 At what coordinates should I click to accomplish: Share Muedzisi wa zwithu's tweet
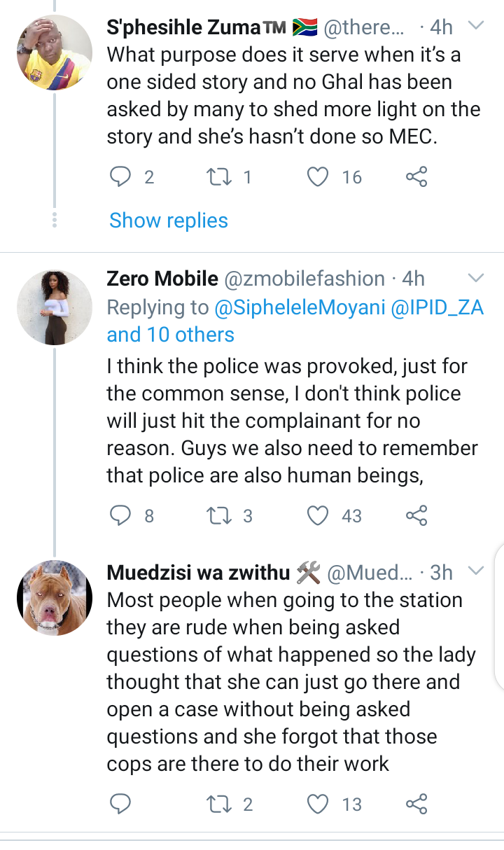(x=416, y=804)
